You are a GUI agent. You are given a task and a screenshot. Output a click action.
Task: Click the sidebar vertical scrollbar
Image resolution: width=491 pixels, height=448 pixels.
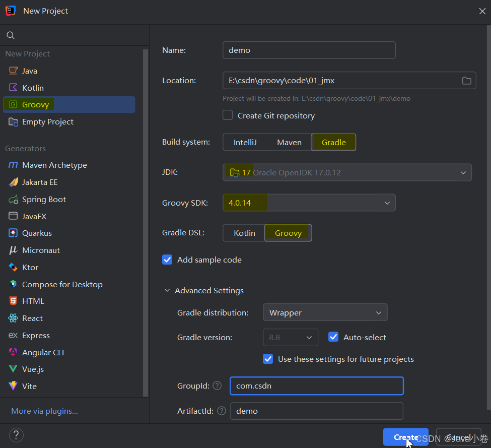coord(146,222)
